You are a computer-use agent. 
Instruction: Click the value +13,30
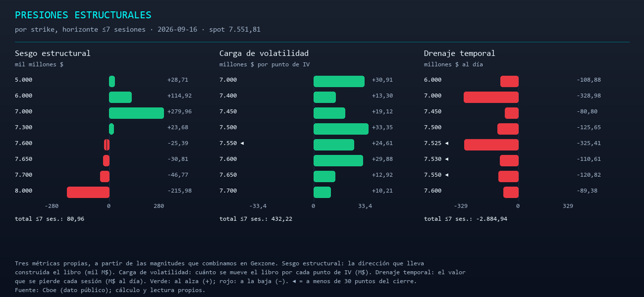click(382, 96)
